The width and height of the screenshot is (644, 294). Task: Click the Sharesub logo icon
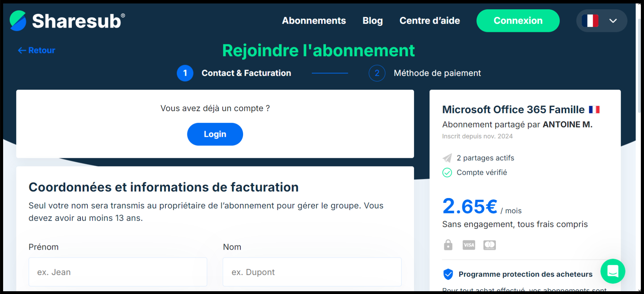18,21
